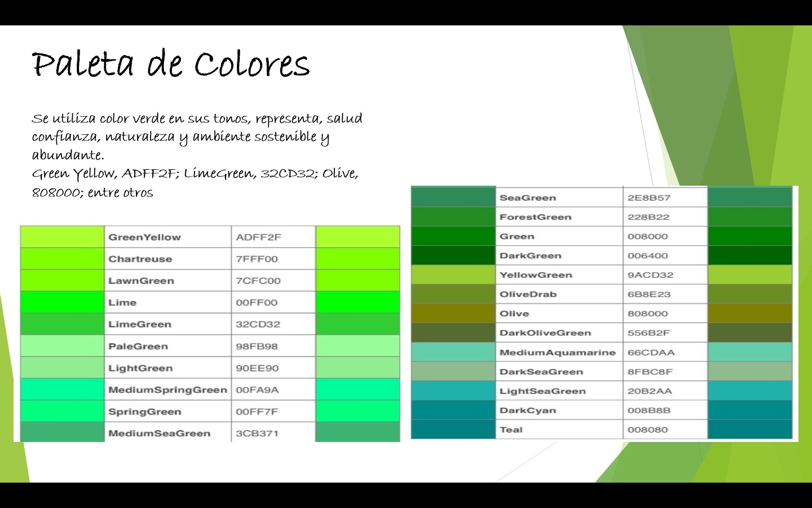The image size is (812, 508).
Task: Select the 'LightGreen' name cell
Action: point(168,368)
